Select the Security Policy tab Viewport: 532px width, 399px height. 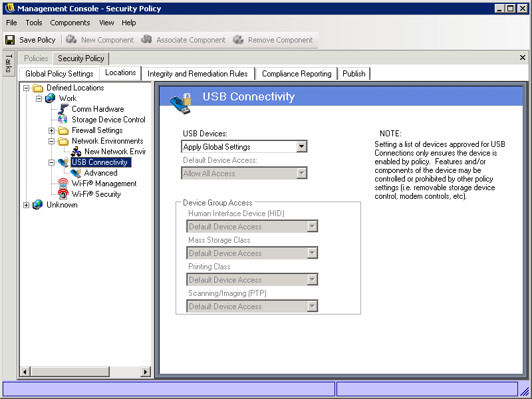click(x=80, y=59)
